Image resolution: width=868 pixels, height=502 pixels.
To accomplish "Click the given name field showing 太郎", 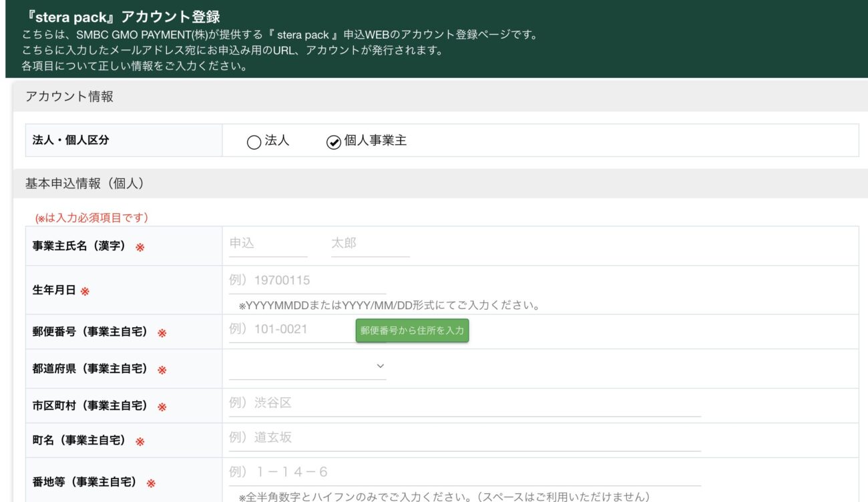I will coord(370,244).
